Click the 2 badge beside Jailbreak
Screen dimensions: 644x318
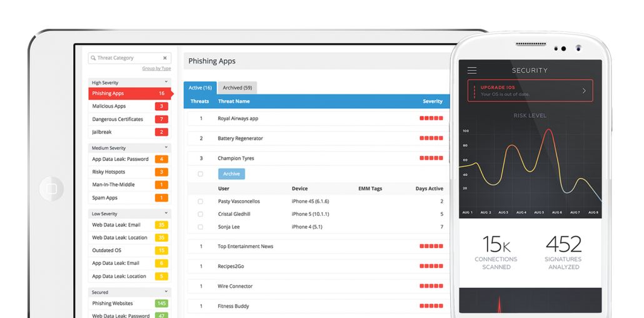coord(161,132)
